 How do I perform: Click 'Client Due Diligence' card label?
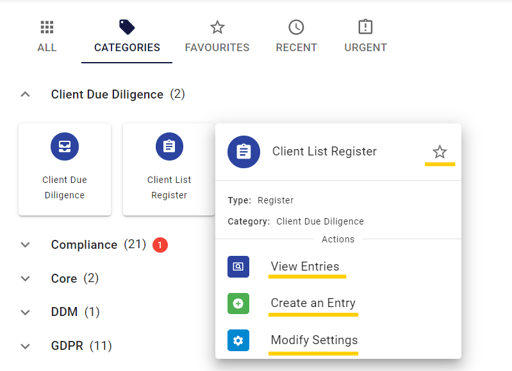tap(65, 187)
